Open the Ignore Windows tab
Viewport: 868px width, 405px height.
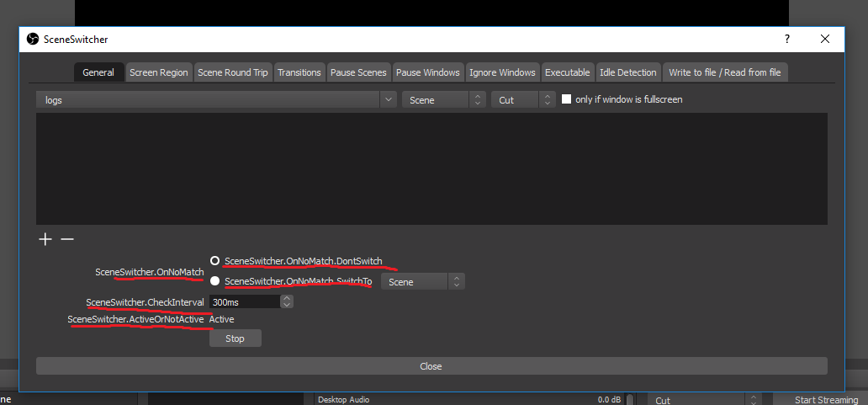[x=503, y=72]
